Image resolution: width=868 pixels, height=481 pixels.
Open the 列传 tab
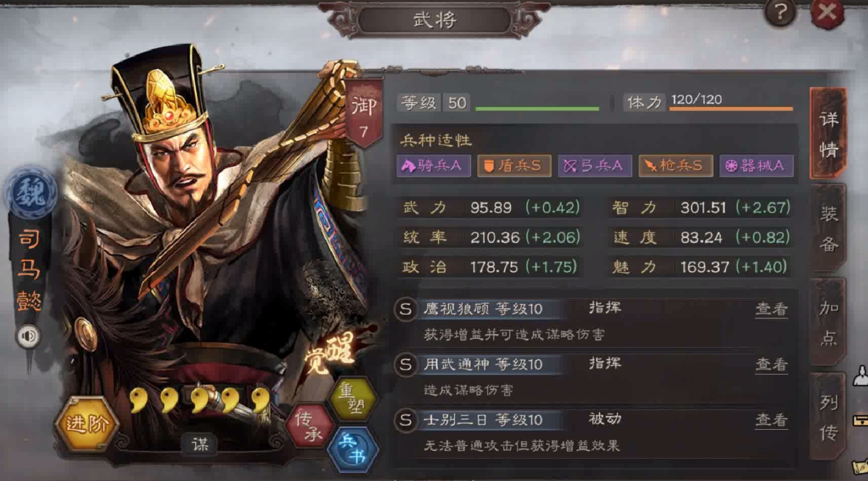pyautogui.click(x=829, y=417)
